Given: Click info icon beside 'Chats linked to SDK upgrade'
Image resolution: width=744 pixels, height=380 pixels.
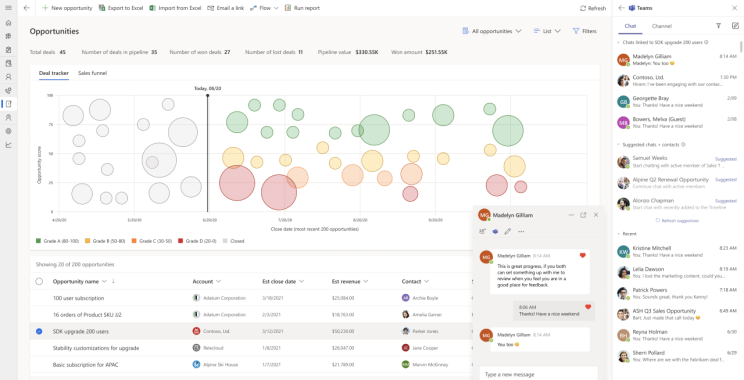Looking at the screenshot, I should click(706, 42).
